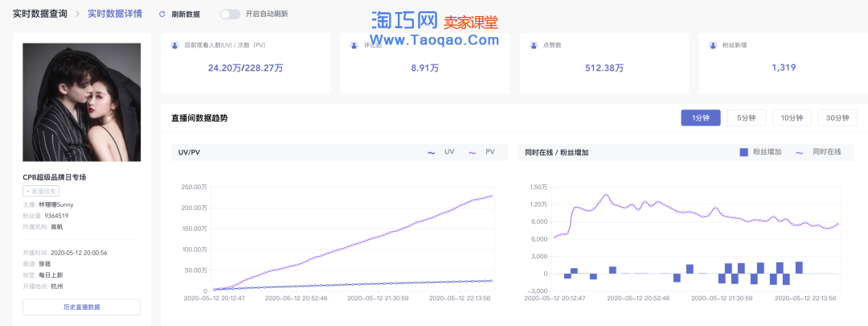Click the refresh icon beside 刷新数据
The width and height of the screenshot is (868, 326).
point(162,14)
